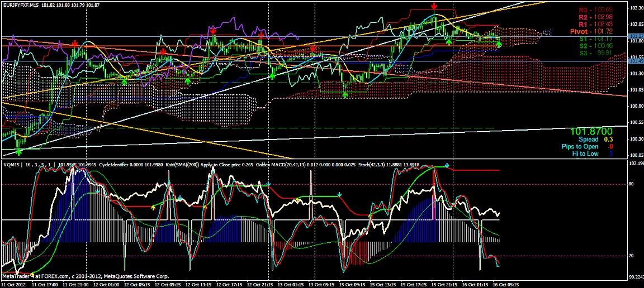644x288 pixels.
Task: Select the green buy arrow at the bottom-left chart low
Action: tap(20, 151)
